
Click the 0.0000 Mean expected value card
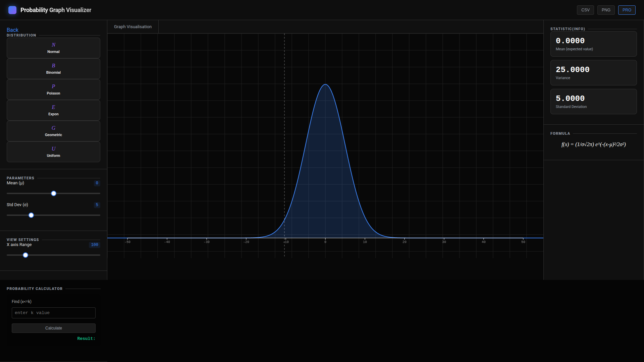[x=593, y=44]
